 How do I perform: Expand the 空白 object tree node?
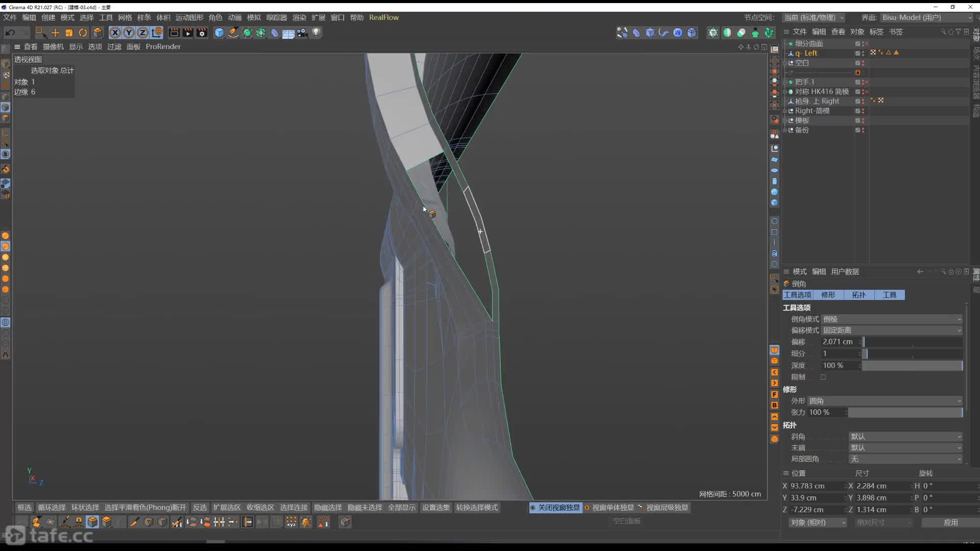point(785,63)
